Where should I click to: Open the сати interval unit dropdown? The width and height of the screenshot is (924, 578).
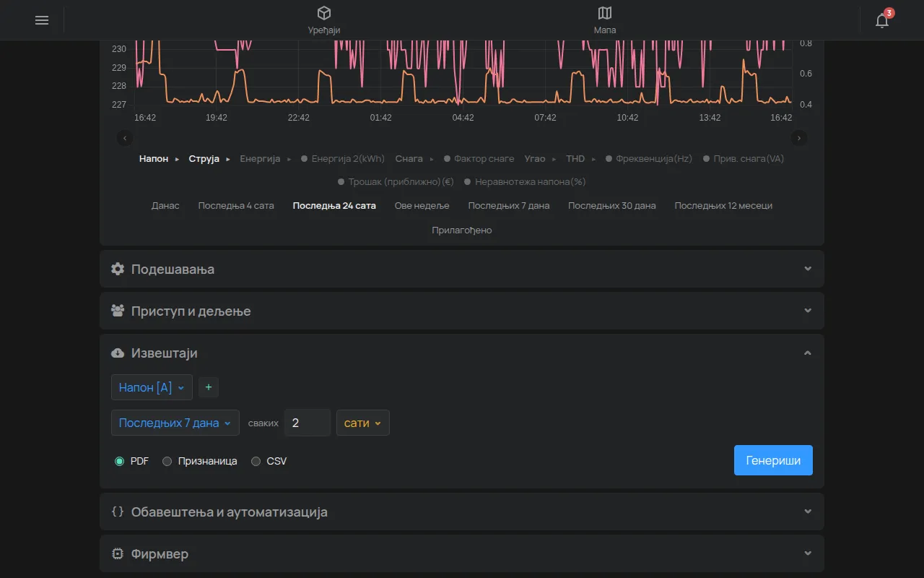tap(363, 423)
